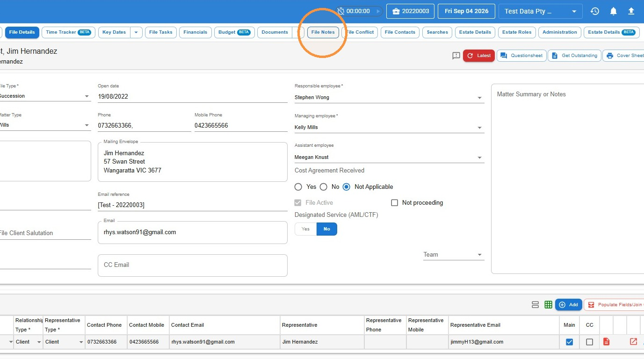
Task: Open the Budget BETA tab
Action: pos(234,32)
